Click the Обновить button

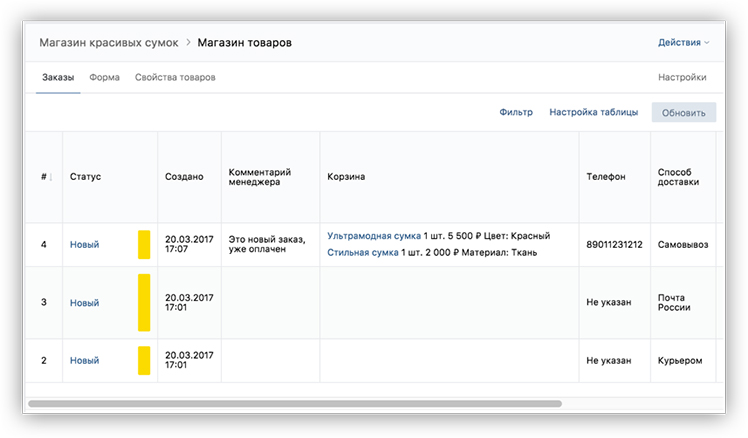pos(684,113)
